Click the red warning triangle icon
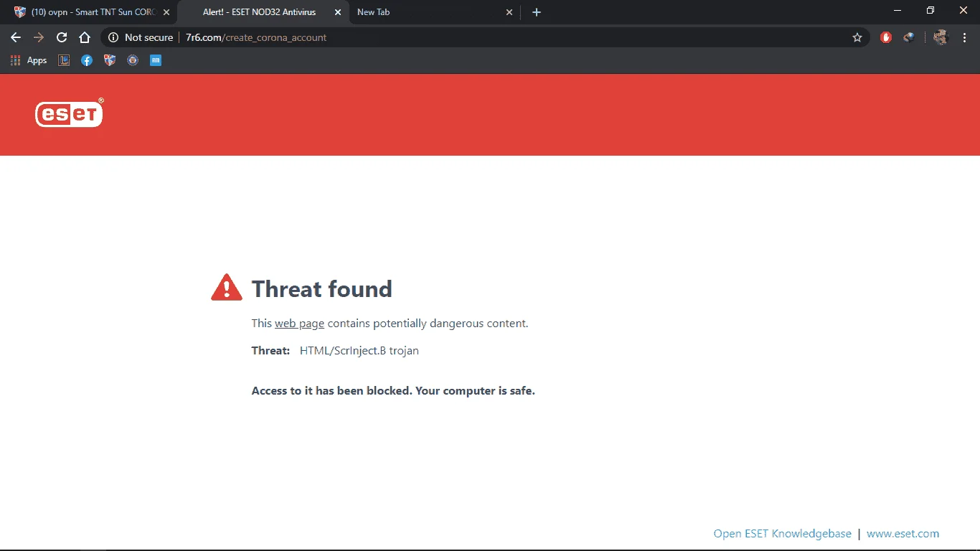This screenshot has height=551, width=980. tap(227, 287)
